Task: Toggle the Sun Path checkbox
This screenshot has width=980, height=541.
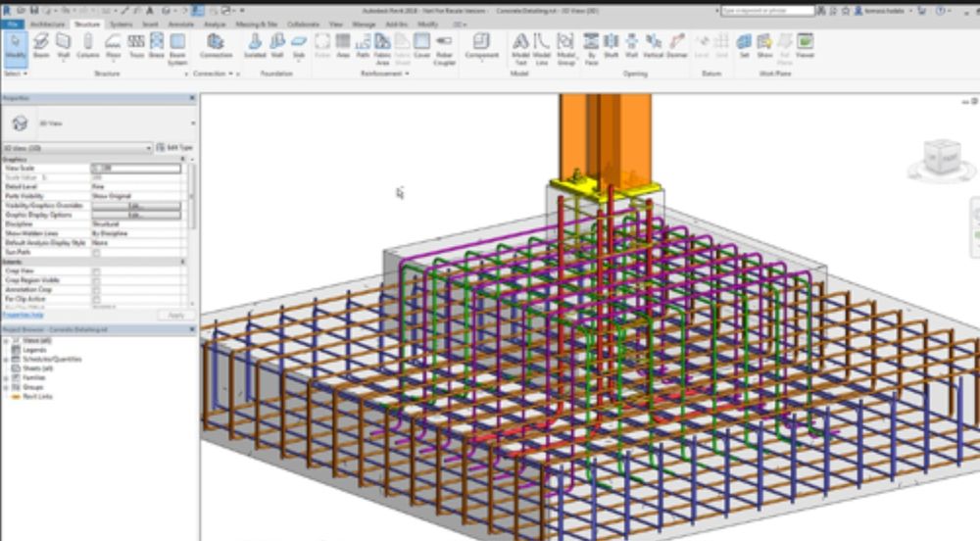Action: [96, 253]
